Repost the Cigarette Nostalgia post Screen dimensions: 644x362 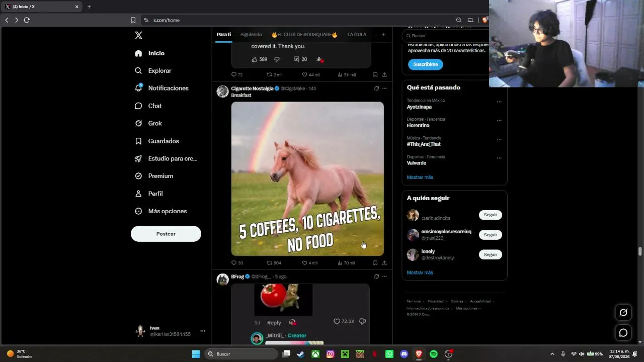[x=274, y=263]
